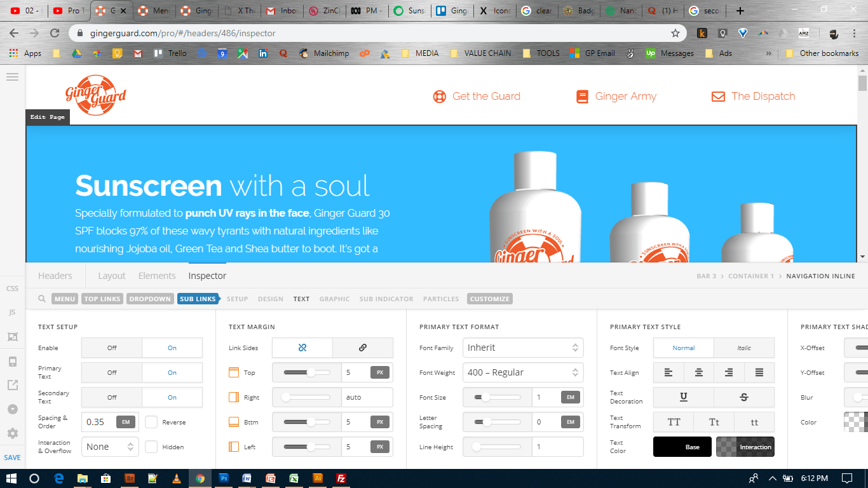This screenshot has height=488, width=868.
Task: Click the unlinked sides icon in Text Margin
Action: tap(302, 348)
